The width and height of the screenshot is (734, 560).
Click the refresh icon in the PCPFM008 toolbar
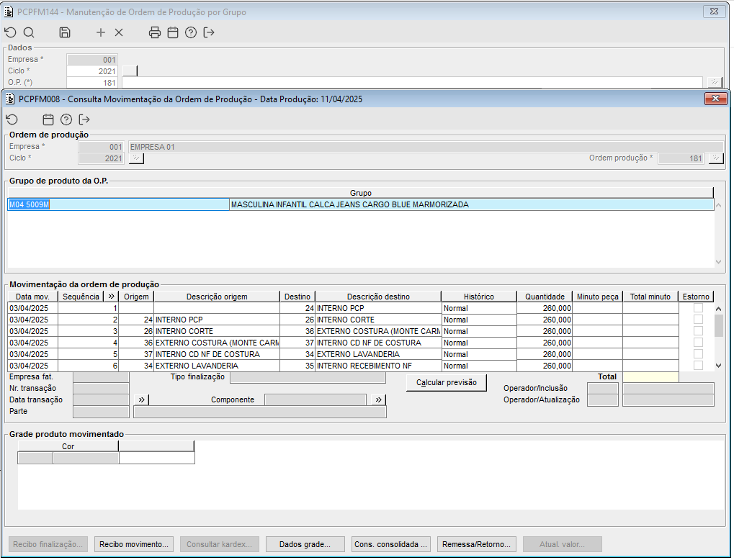pyautogui.click(x=12, y=119)
